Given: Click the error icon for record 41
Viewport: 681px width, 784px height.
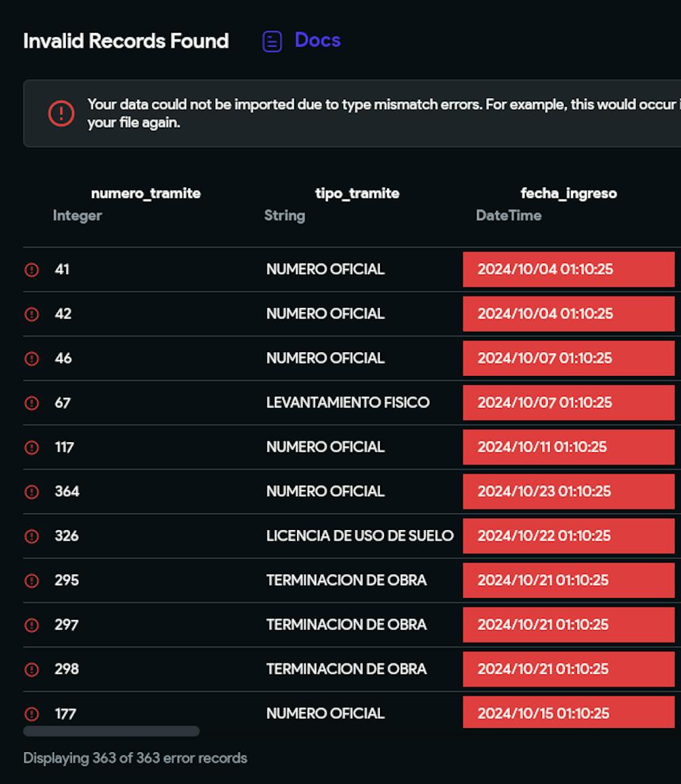Looking at the screenshot, I should coord(31,270).
